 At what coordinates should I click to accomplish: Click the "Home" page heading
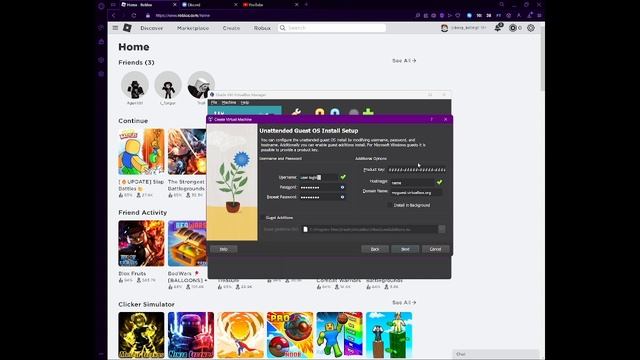[x=133, y=47]
